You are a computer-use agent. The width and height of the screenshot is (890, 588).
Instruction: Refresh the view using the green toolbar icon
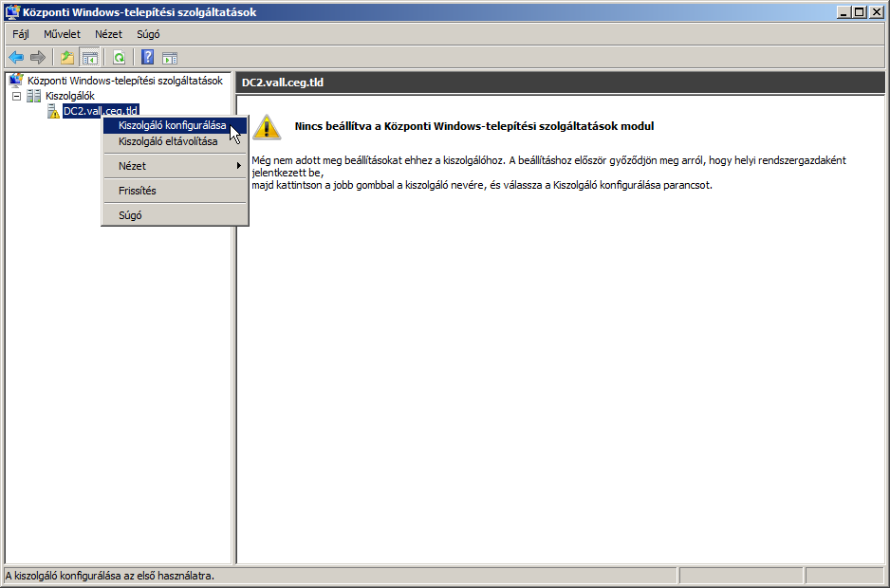(x=119, y=57)
